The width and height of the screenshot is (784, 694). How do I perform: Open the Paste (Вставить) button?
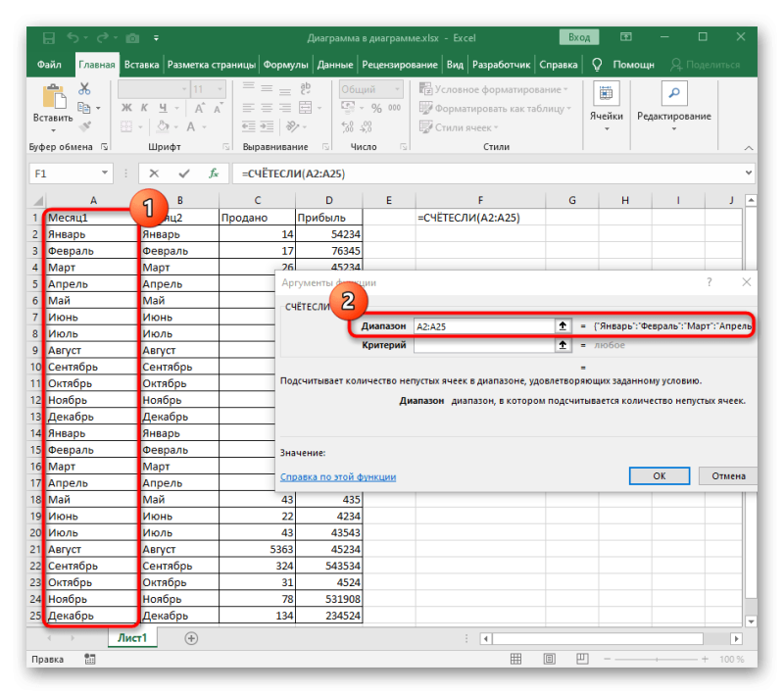pos(53,109)
